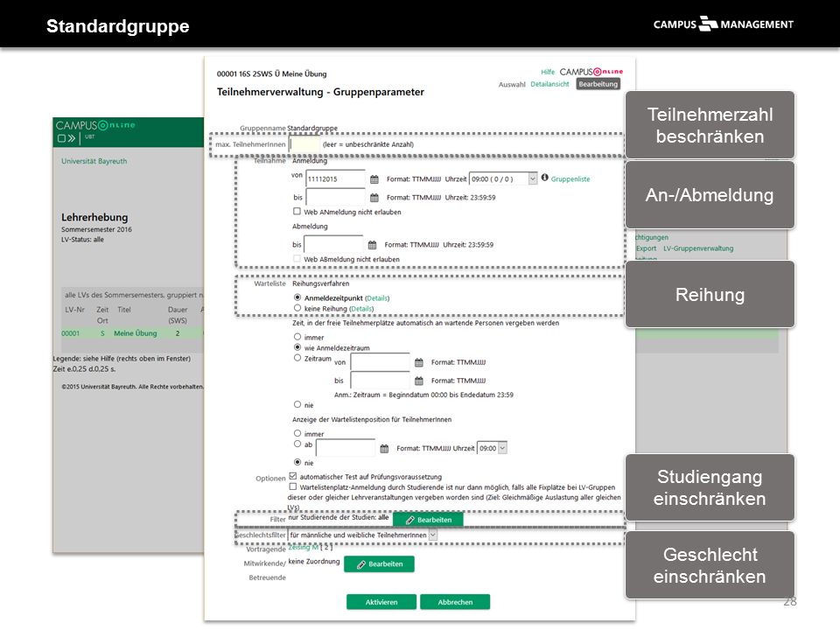Open the Gruppenliste link
Viewport: 840px width, 630px height.
click(570, 179)
